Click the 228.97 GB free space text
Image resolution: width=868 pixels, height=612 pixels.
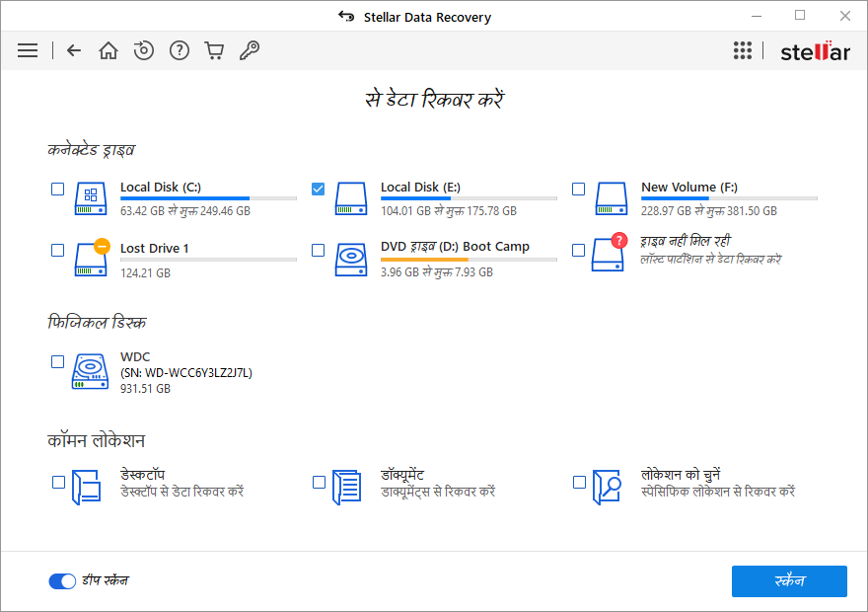pos(709,211)
